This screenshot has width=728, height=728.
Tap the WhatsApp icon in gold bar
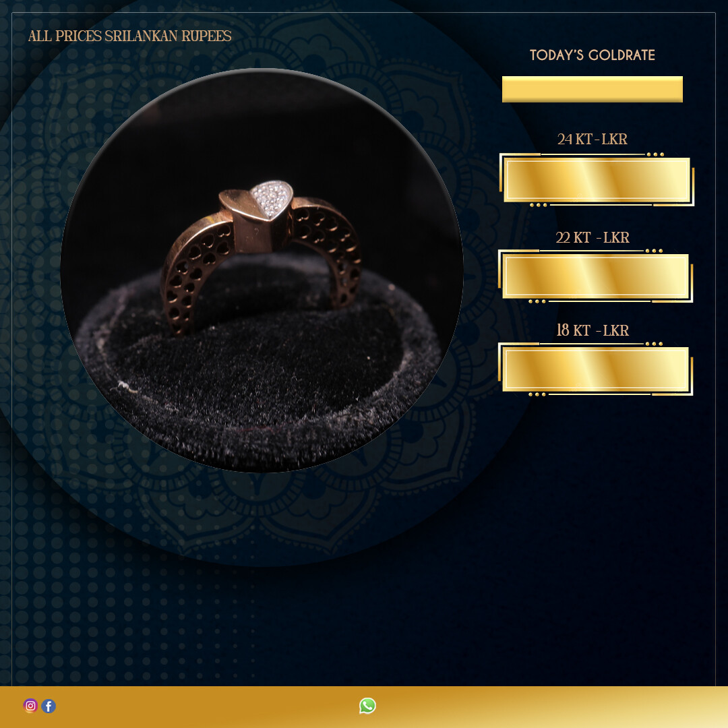pos(367,706)
